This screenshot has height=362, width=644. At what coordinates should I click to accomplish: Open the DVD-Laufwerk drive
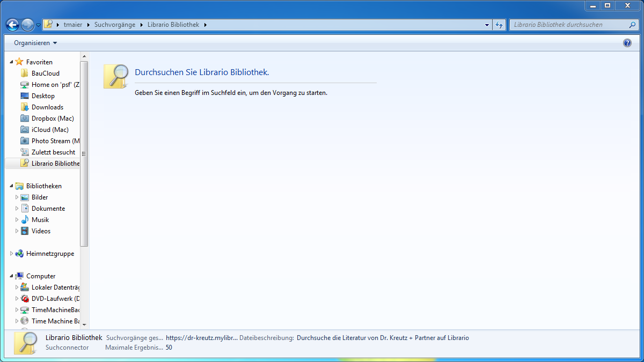[55, 299]
